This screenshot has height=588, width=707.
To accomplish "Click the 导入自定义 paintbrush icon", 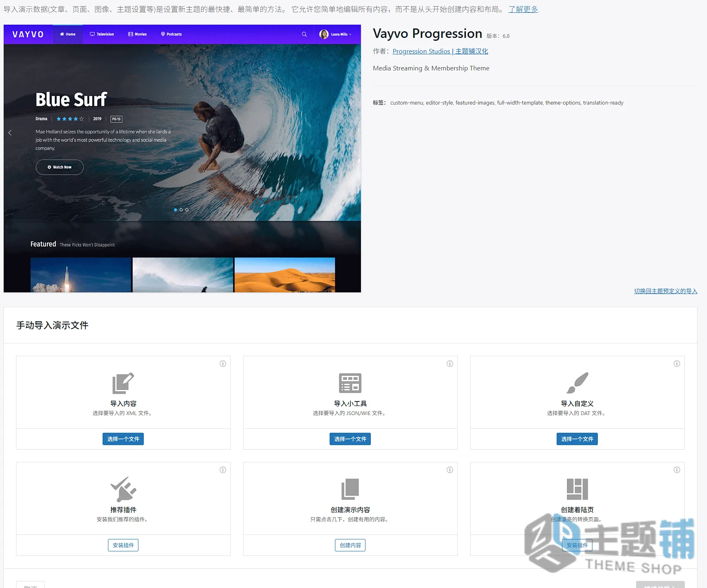I will (577, 383).
